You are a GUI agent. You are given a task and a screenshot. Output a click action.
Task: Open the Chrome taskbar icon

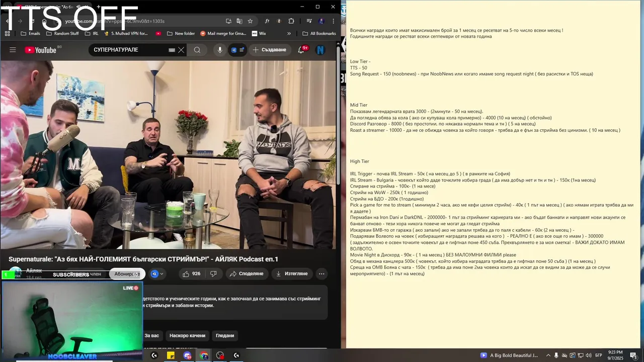[204, 355]
